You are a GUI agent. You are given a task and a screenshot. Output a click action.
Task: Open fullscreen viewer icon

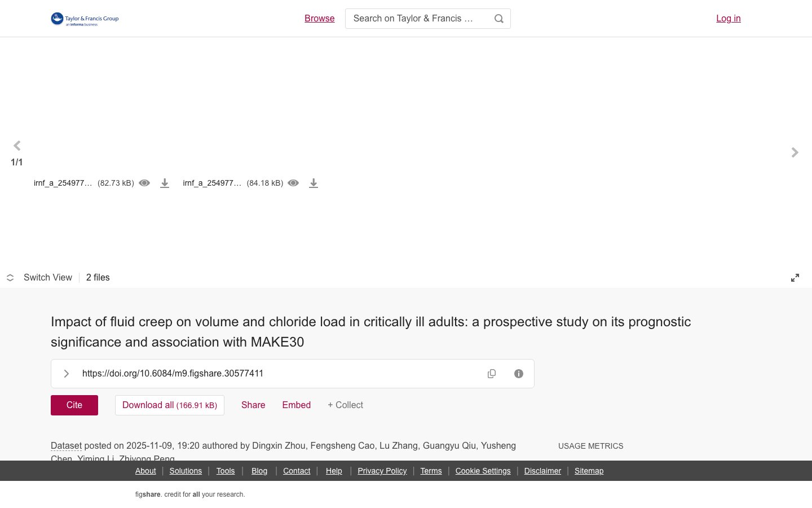click(795, 278)
